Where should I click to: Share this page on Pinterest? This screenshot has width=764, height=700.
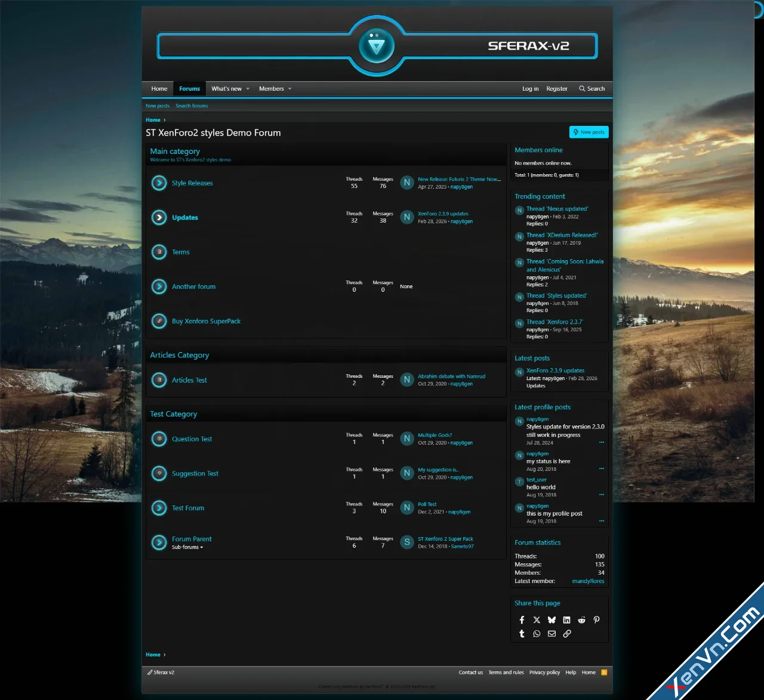(x=596, y=619)
